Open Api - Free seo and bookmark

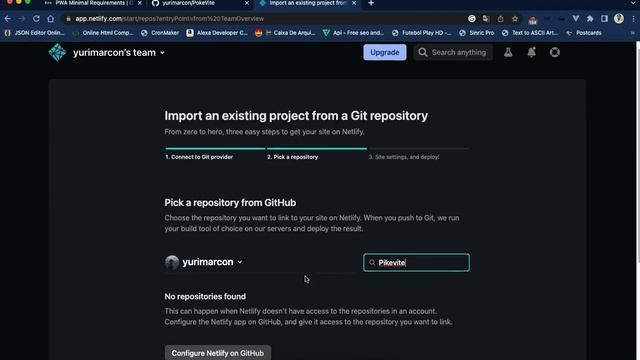353,33
